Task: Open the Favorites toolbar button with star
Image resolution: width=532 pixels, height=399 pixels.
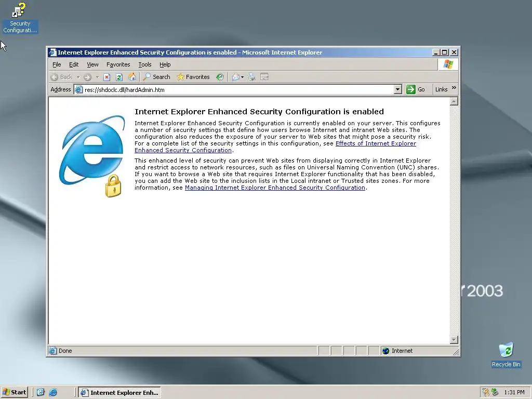Action: [x=193, y=77]
